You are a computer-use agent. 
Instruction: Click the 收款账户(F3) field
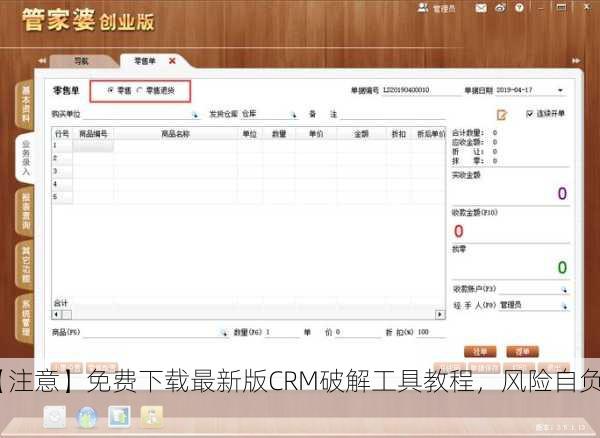pyautogui.click(x=532, y=289)
